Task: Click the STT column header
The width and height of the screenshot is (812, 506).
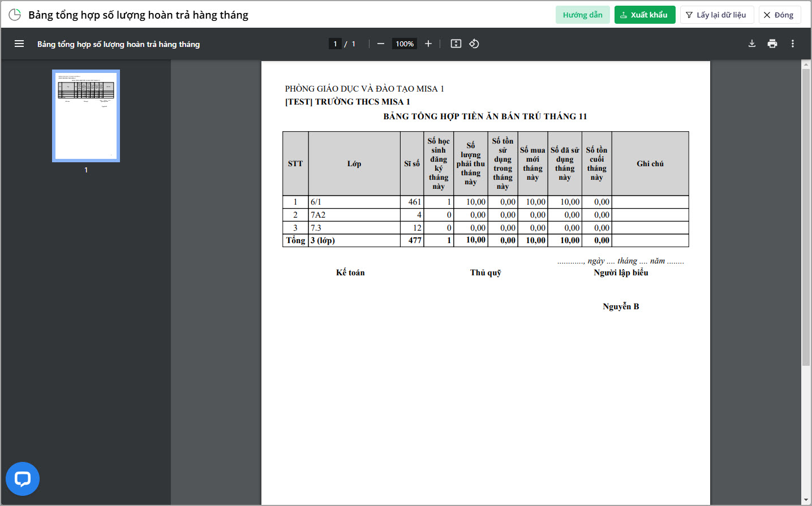Action: [x=295, y=164]
